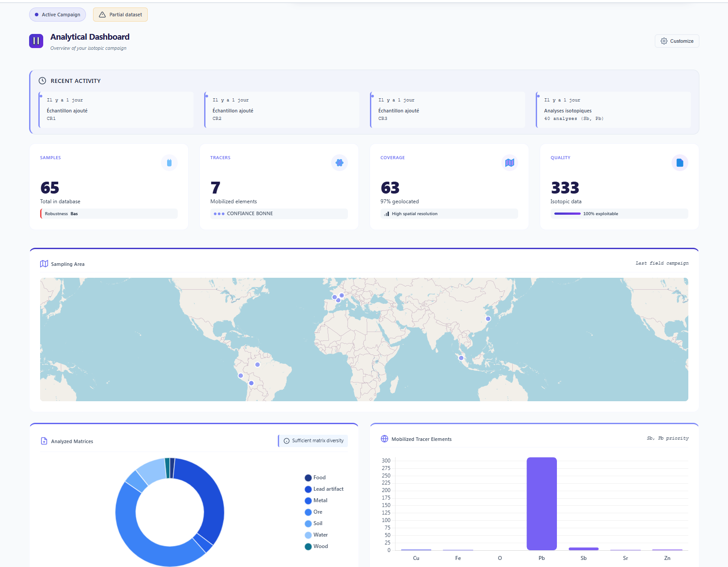
Task: Click the Sufficient matrix diversity info badge
Action: [313, 440]
